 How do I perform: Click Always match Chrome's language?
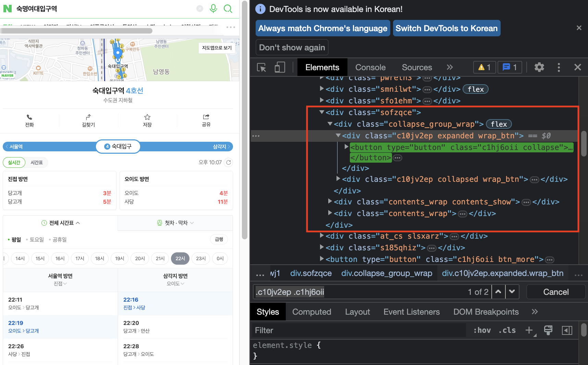323,28
